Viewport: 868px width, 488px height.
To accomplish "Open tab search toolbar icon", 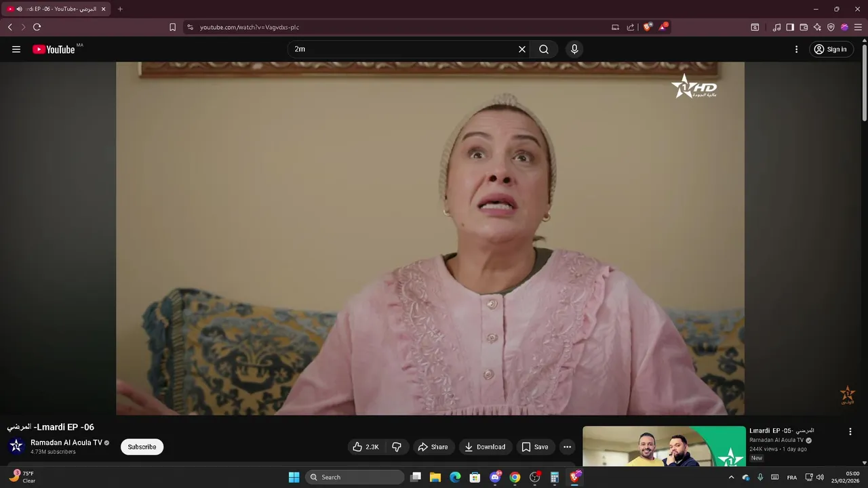I will click(755, 27).
